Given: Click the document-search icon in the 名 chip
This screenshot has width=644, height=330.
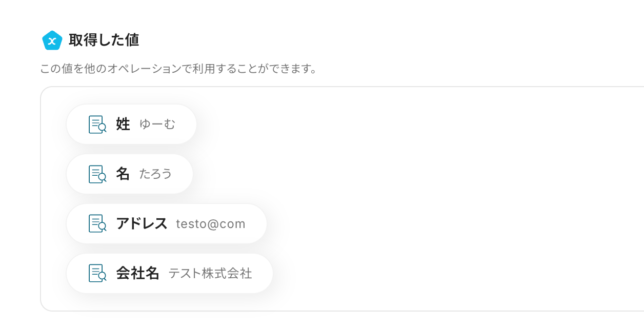Looking at the screenshot, I should pyautogui.click(x=97, y=174).
